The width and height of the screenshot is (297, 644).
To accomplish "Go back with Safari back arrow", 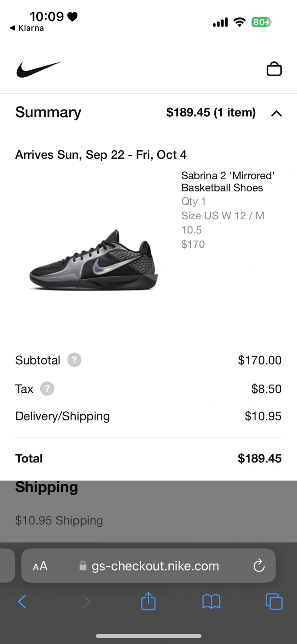I will click(22, 602).
